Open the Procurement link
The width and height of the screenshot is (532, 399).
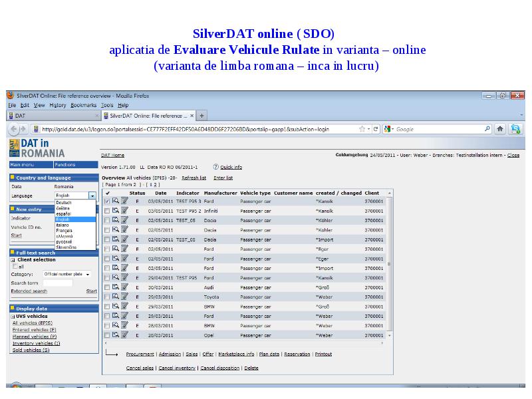[140, 354]
